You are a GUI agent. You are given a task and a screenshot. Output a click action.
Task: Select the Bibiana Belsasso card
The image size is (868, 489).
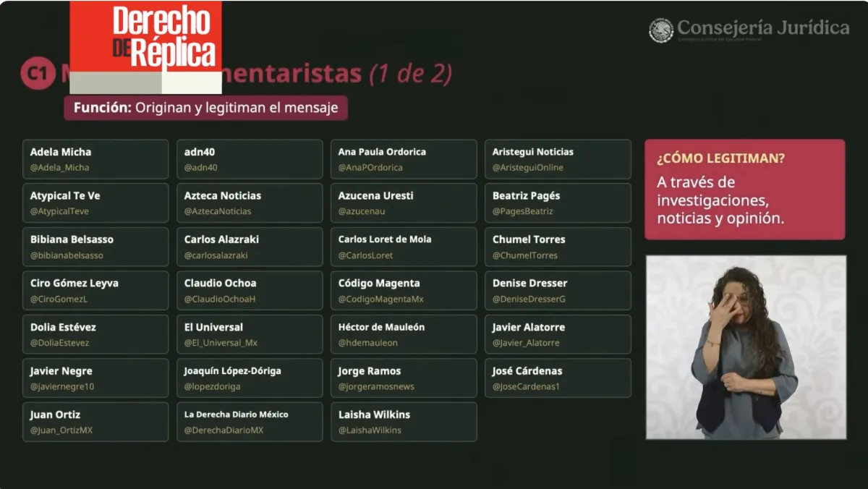coord(95,247)
